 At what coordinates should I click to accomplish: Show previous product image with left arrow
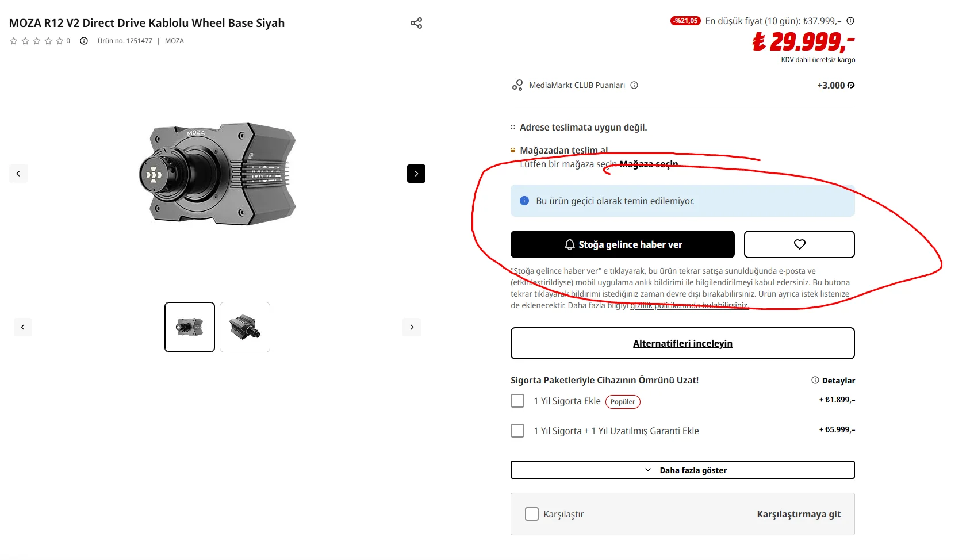click(x=18, y=174)
